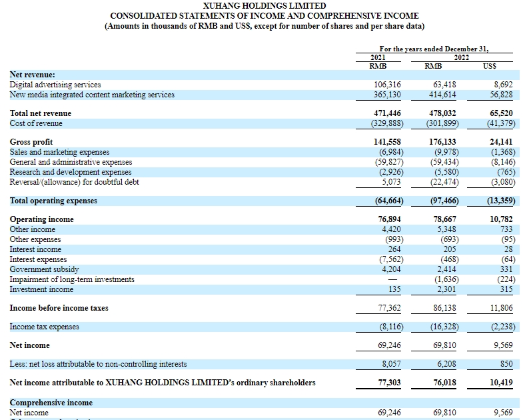Viewport: 527px width, 420px height.
Task: Click Net income US$ value 9,569 above non-controlling row
Action: pyautogui.click(x=503, y=345)
